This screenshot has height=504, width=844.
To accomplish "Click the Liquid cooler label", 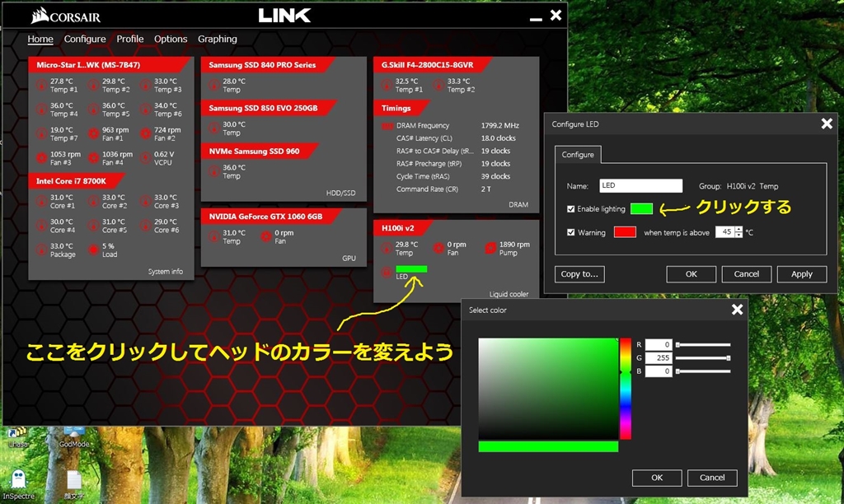I will (509, 294).
